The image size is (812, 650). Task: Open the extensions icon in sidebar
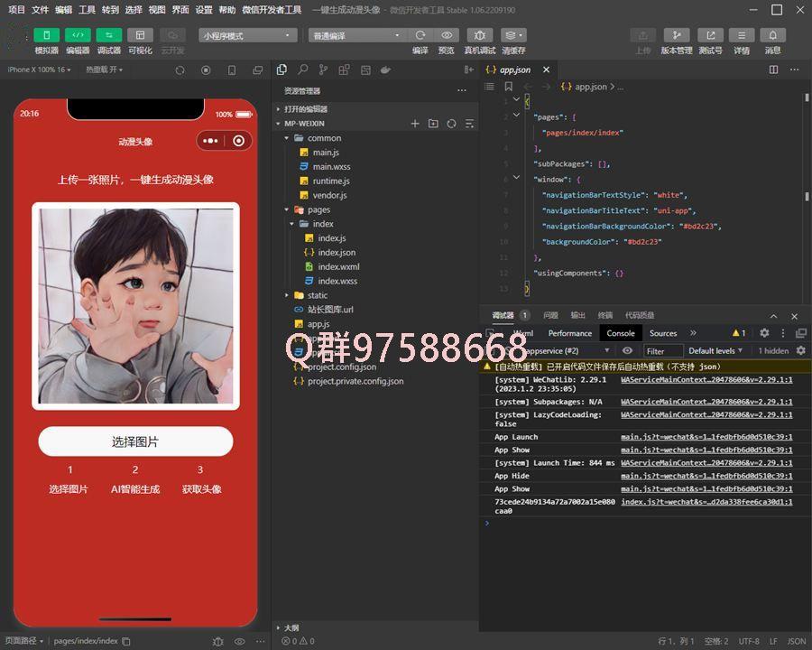344,70
